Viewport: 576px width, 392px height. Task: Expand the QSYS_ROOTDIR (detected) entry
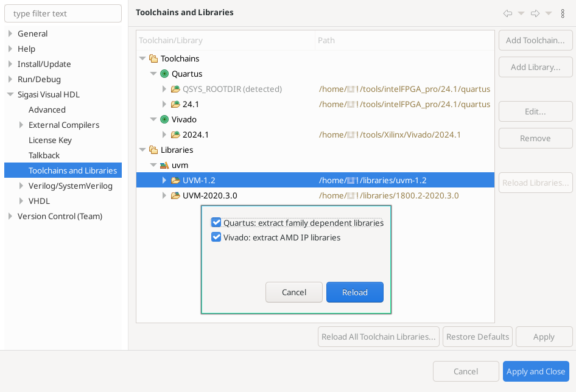[x=164, y=89]
